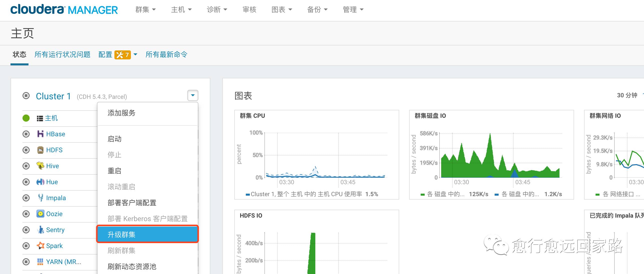Choose 重启 in the cluster menu

[x=147, y=171]
